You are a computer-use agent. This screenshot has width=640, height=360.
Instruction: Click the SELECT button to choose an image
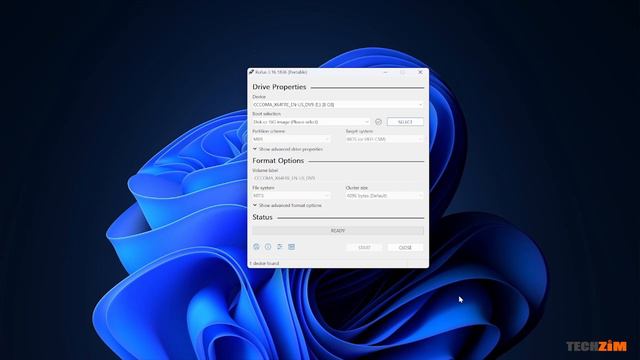(405, 122)
